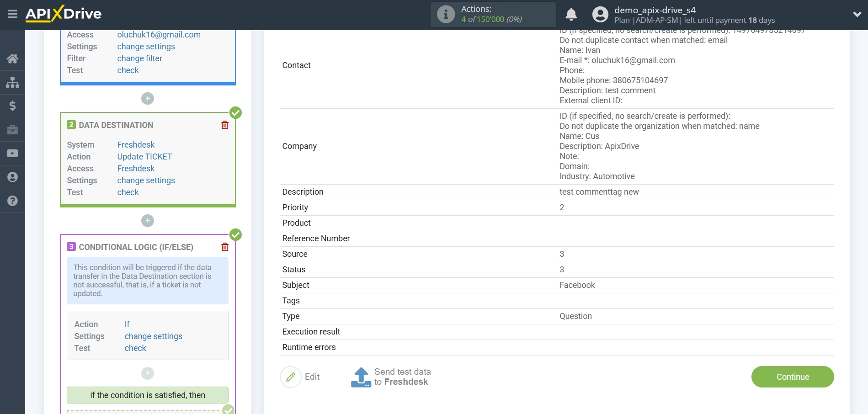The height and width of the screenshot is (414, 868).
Task: Click the Type value Question
Action: [x=575, y=316]
